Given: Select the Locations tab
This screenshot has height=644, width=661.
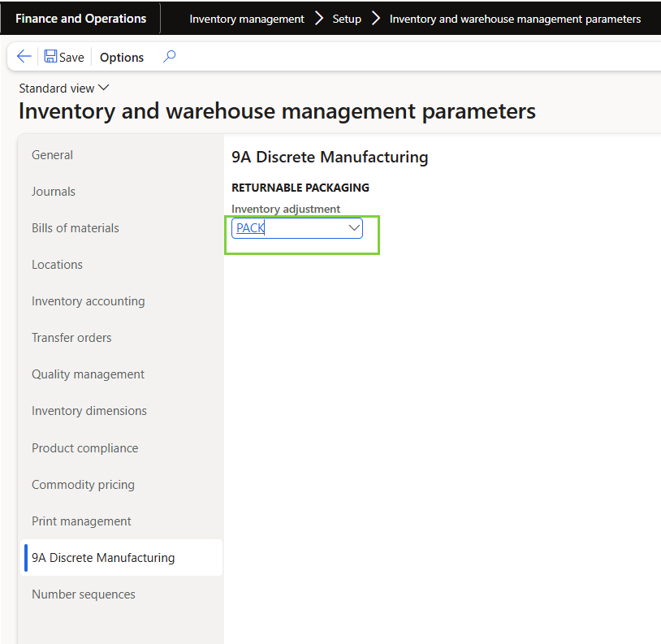Looking at the screenshot, I should point(57,265).
